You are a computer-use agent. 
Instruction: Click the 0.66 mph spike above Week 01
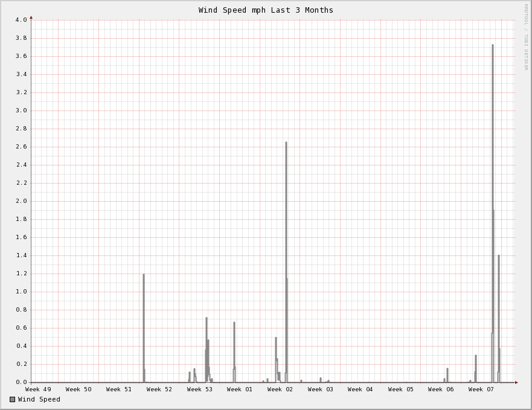click(234, 323)
